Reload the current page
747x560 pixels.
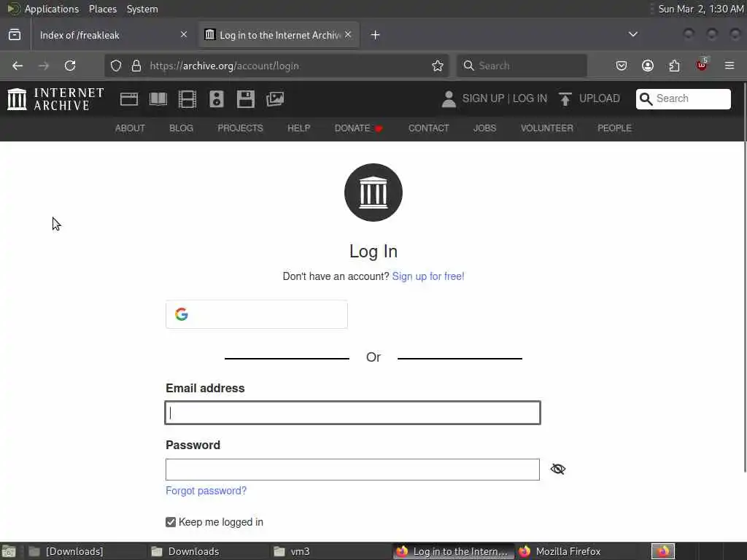(x=70, y=66)
